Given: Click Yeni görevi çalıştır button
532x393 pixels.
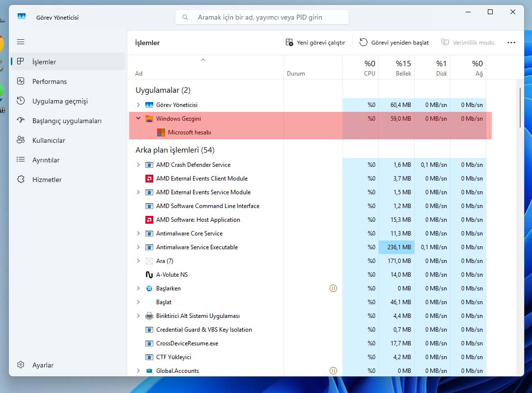Looking at the screenshot, I should coord(315,42).
